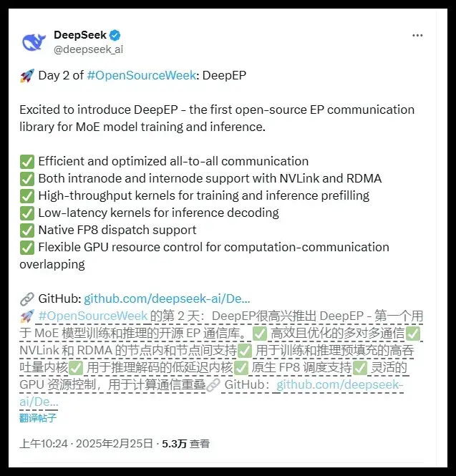Open the DeepSeek profile name
Viewport: 456px width, 476px height.
(80, 35)
